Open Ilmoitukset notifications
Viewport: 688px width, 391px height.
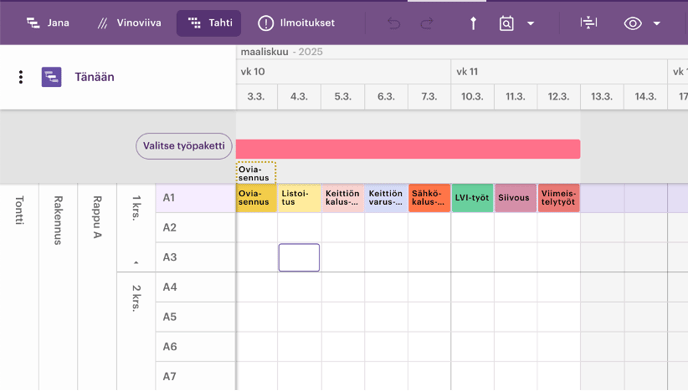coord(296,23)
